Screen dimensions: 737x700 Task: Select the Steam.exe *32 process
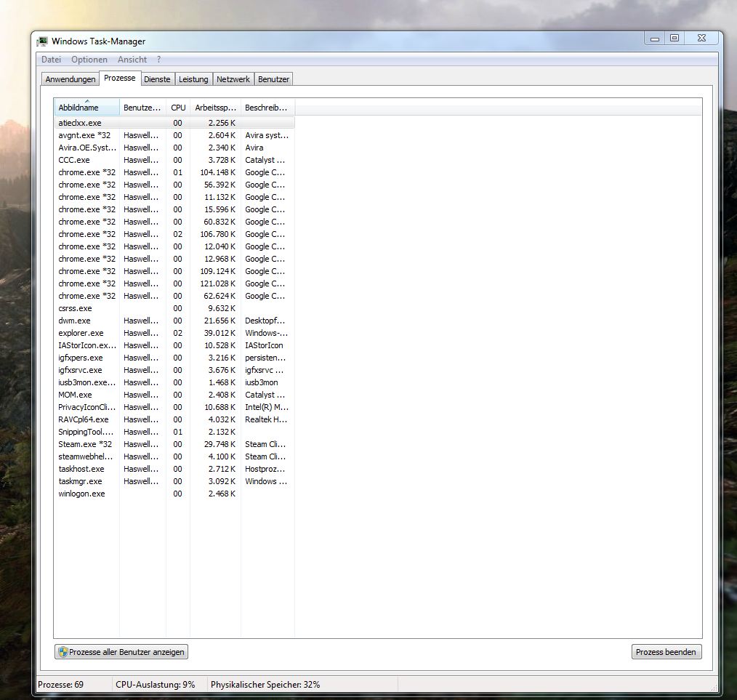point(174,444)
